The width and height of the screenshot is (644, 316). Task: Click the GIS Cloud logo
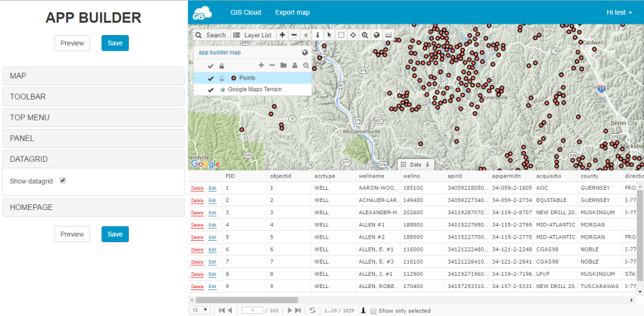pyautogui.click(x=202, y=12)
